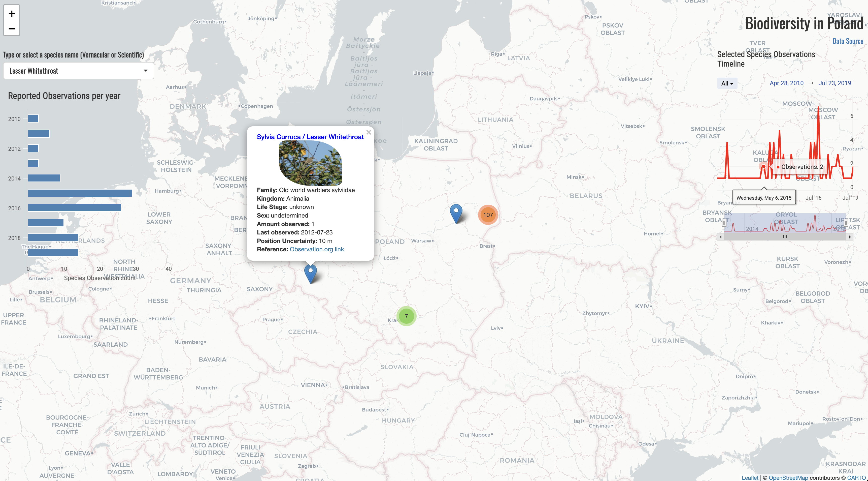
Task: Click the 'Wednesday, May 6, 2015' tooltip
Action: pos(764,198)
